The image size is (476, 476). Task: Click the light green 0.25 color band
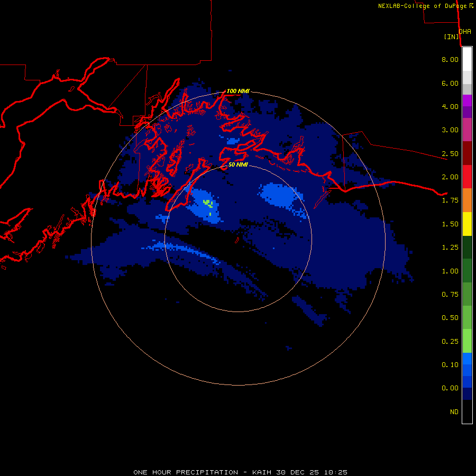[x=467, y=341]
